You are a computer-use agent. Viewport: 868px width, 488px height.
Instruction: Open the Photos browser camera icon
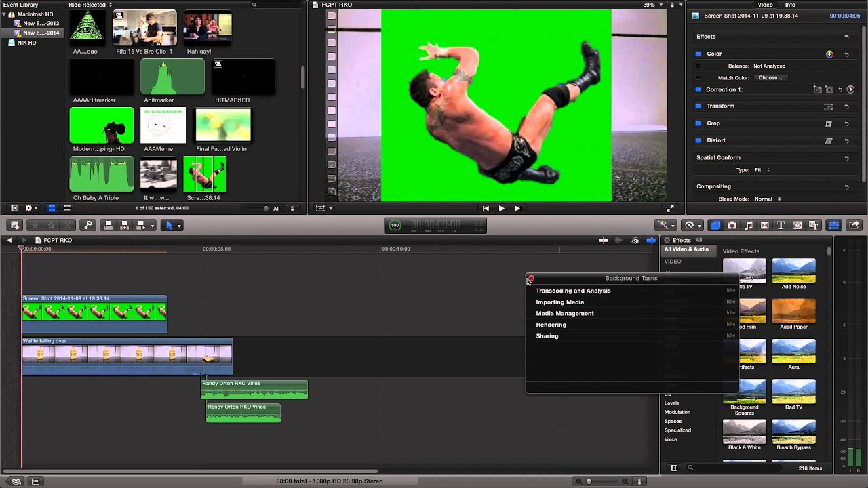coord(732,225)
